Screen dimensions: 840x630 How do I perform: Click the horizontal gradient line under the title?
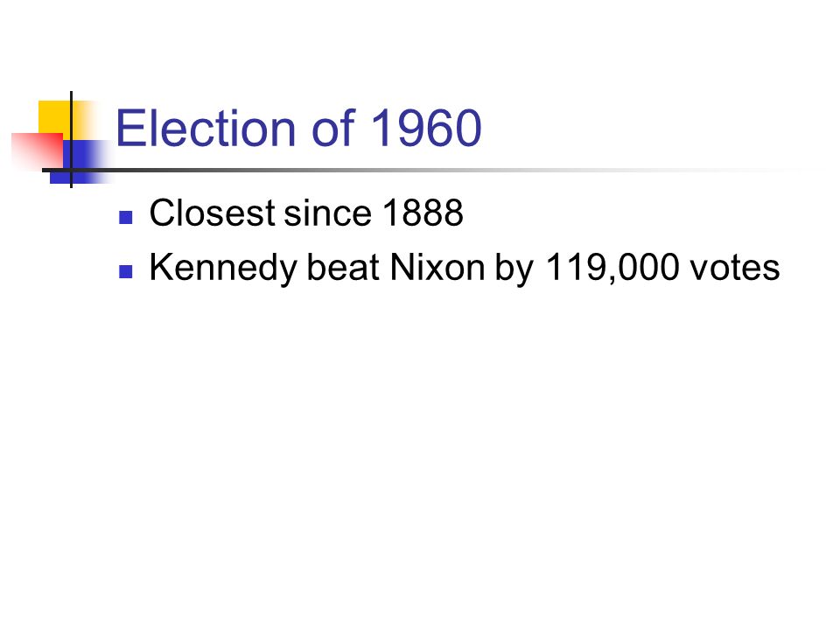[423, 171]
